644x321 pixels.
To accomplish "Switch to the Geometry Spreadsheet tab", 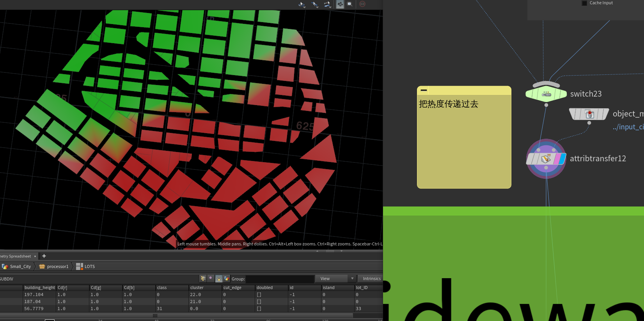I will (x=16, y=256).
